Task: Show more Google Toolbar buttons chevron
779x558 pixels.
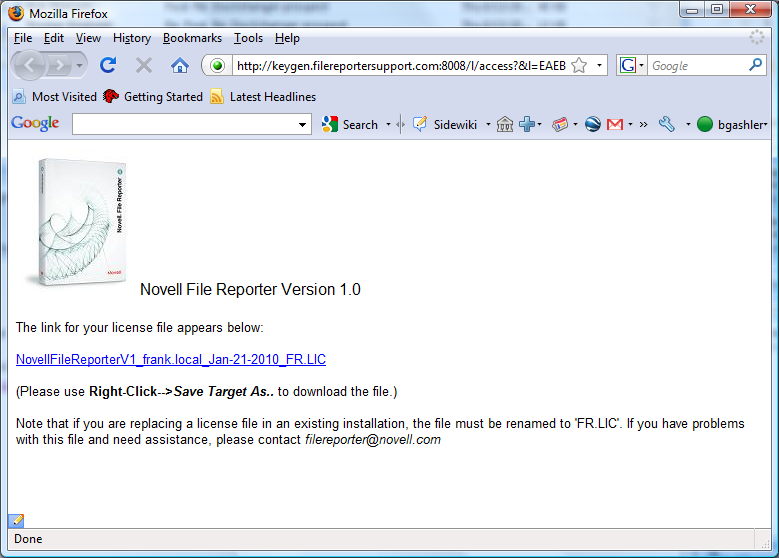Action: (643, 125)
